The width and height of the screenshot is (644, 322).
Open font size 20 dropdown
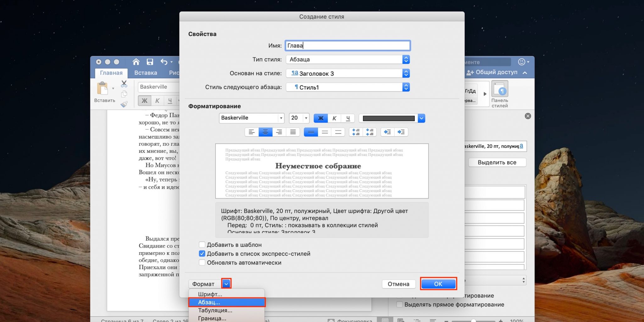click(306, 118)
